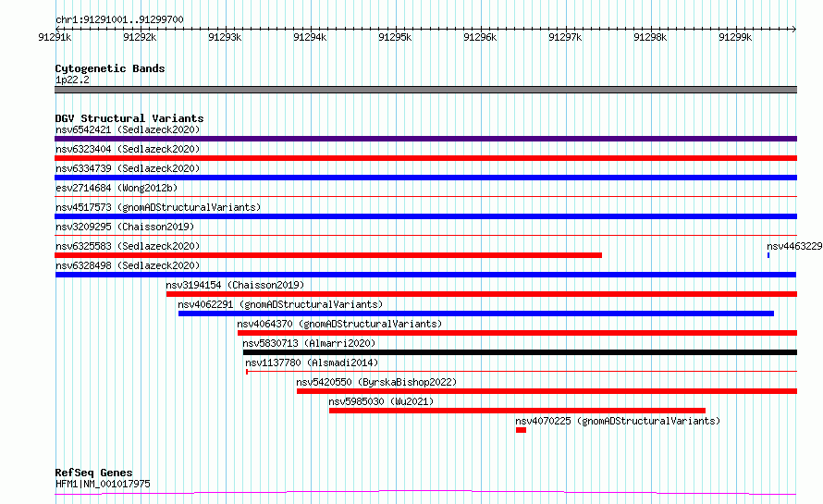Open the nsv5420550 (ByrskaBishop2022) label

[x=376, y=382]
